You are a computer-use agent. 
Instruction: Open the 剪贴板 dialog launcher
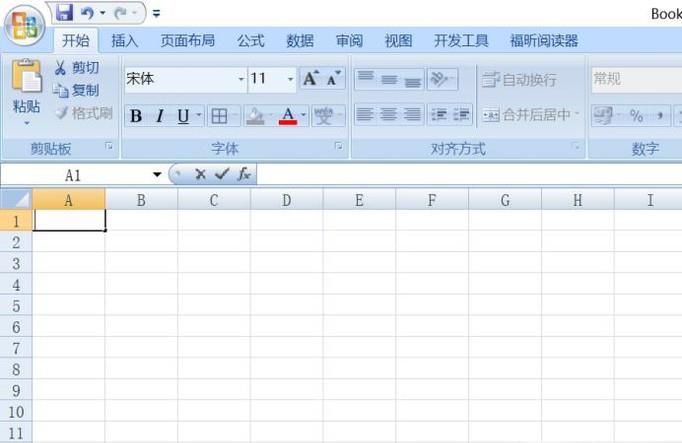[x=109, y=147]
